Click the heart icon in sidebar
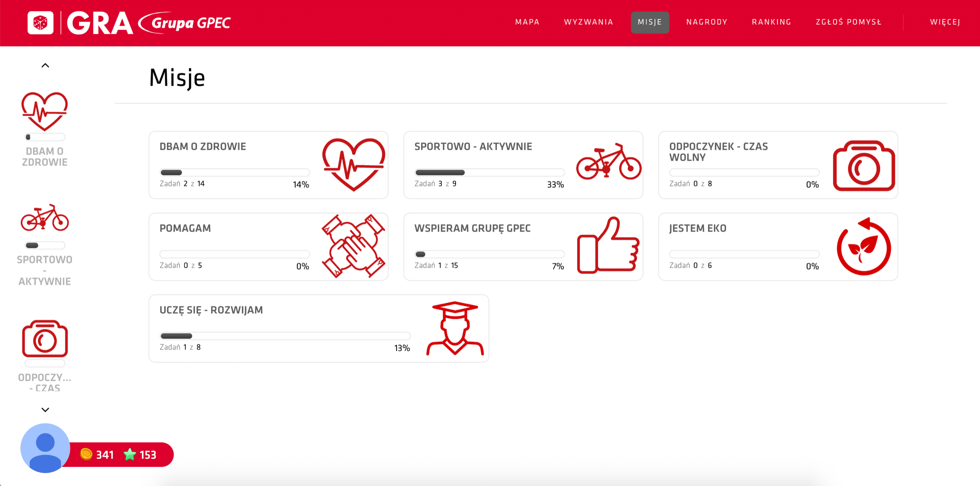 [44, 111]
